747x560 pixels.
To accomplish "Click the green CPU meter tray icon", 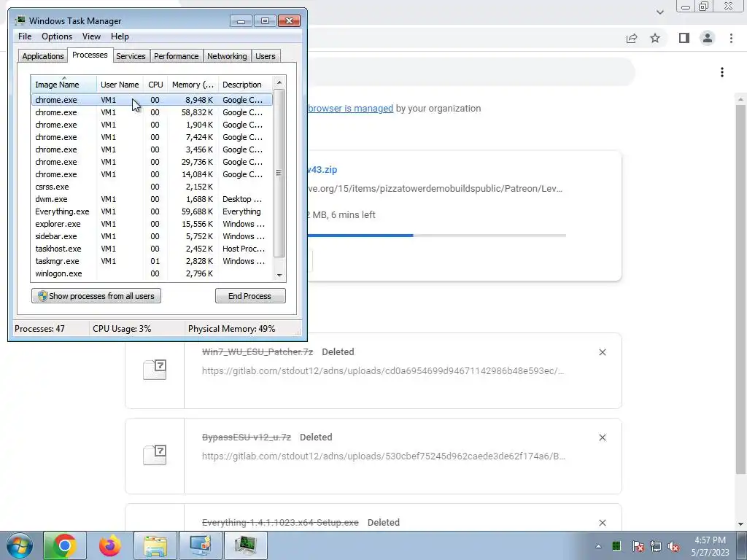I will point(616,545).
